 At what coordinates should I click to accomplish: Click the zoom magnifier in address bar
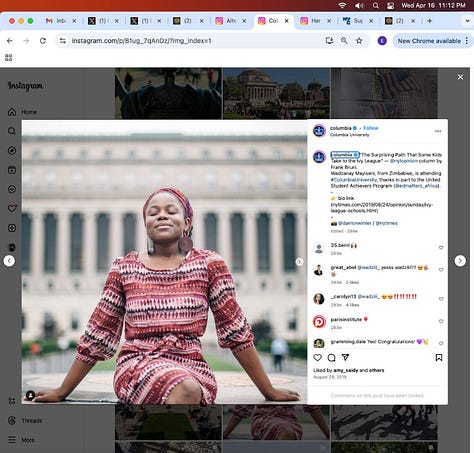click(344, 41)
